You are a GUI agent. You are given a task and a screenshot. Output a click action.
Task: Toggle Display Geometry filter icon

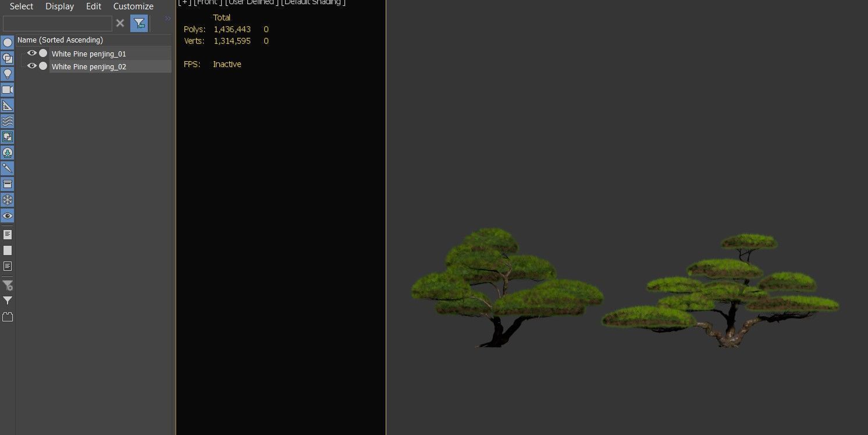[x=8, y=43]
